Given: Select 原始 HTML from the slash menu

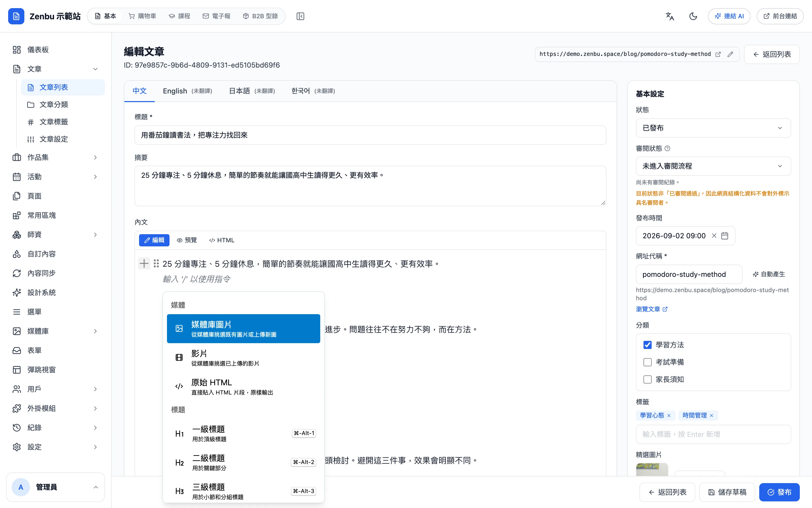Looking at the screenshot, I should (x=243, y=386).
